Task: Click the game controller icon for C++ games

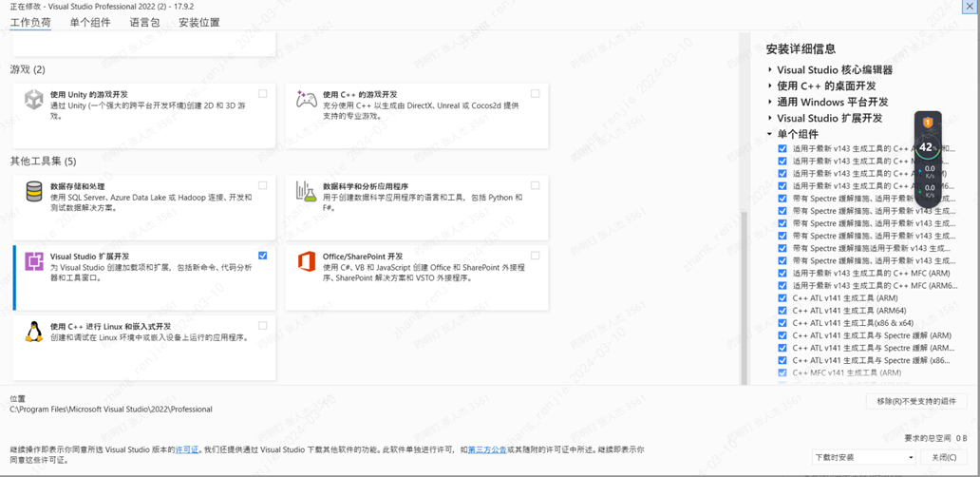Action: (x=306, y=100)
